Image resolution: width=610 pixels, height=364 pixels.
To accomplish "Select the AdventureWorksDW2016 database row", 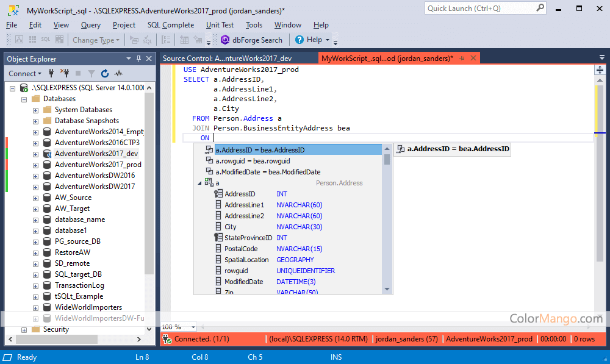I will pos(95,176).
